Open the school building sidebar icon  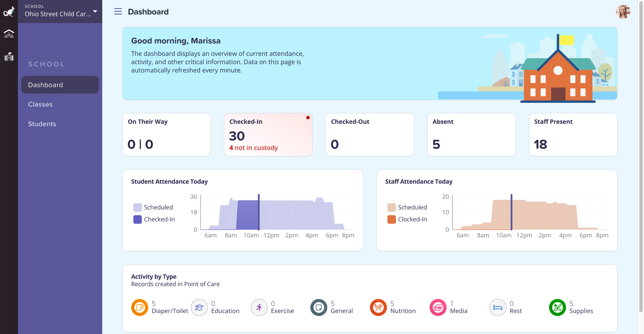point(9,57)
